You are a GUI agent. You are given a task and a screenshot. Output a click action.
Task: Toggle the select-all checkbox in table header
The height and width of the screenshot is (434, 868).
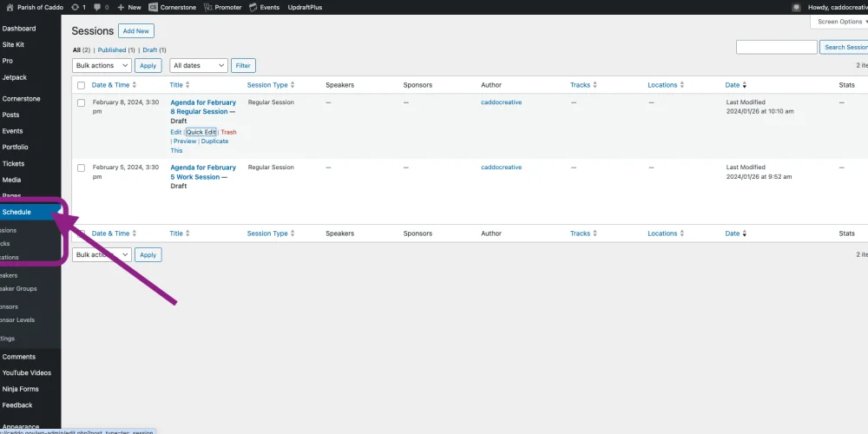pos(81,85)
